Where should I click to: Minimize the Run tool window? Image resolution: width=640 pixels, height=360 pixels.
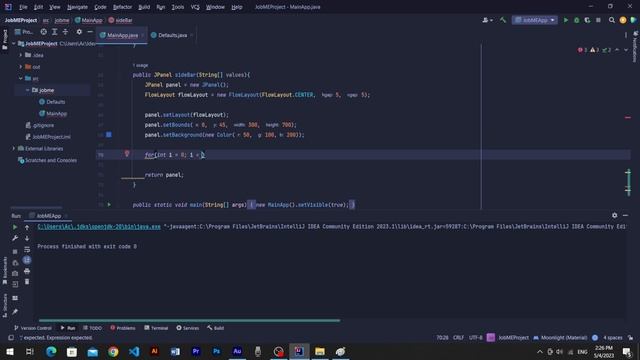coord(625,215)
